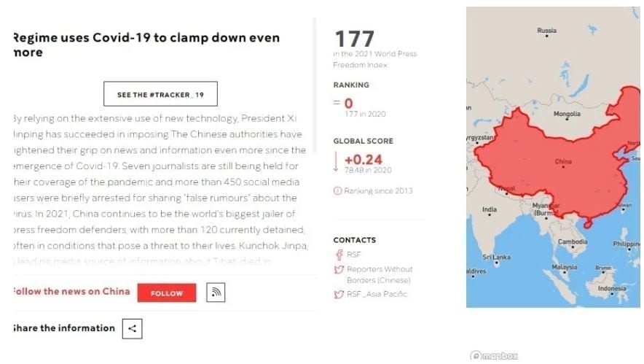Click Twitter icon beside RSF_Asia Pacific

338,295
